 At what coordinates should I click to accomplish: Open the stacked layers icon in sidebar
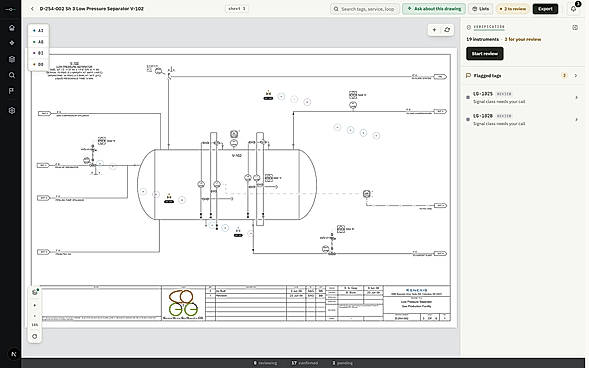(x=12, y=59)
